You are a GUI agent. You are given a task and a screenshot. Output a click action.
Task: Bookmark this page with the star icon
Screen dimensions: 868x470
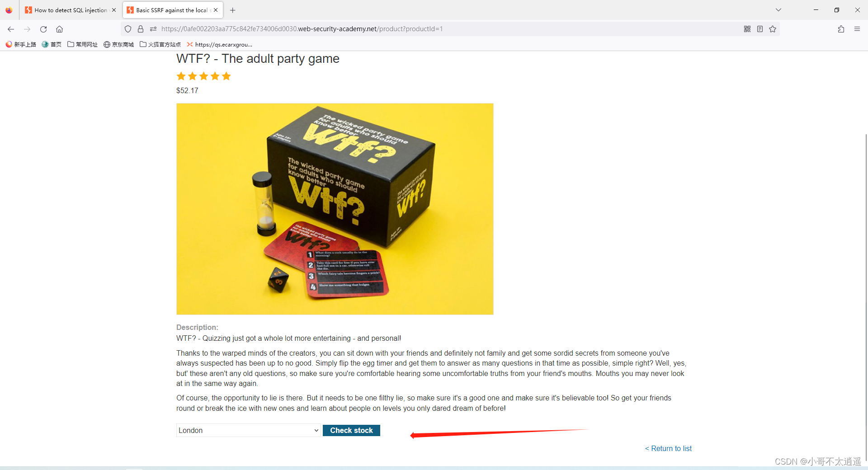tap(773, 29)
